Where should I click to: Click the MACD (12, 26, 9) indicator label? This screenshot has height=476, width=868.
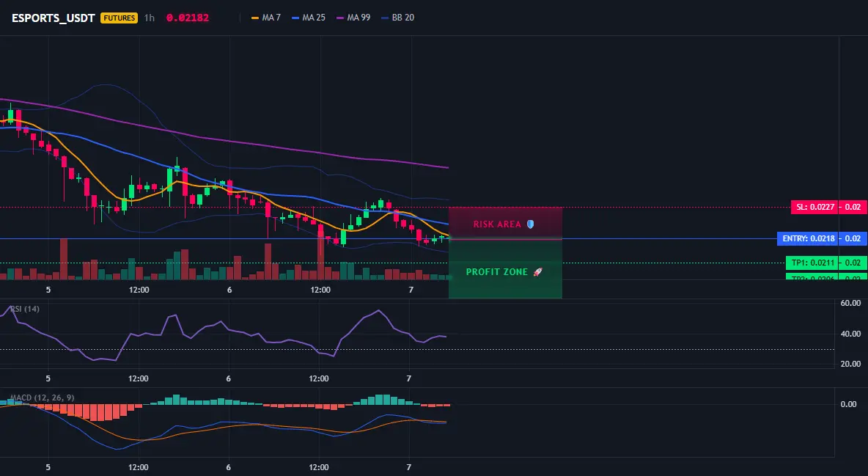[42, 398]
